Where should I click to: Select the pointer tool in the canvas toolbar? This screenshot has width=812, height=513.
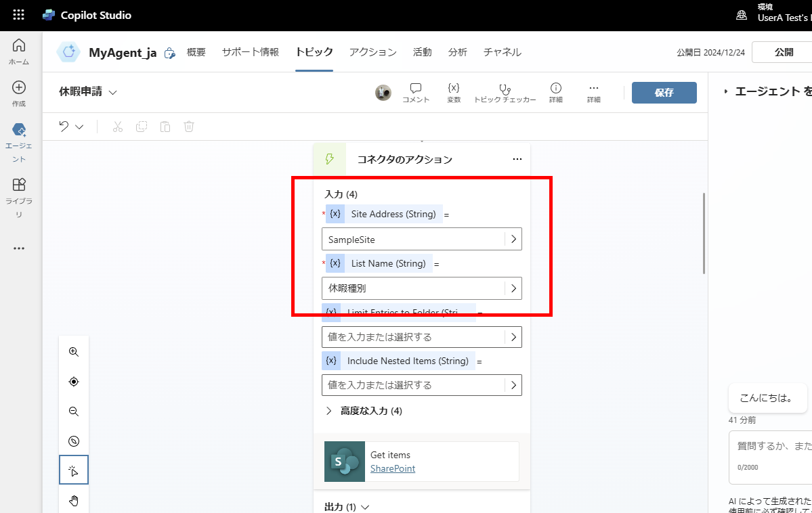pos(73,470)
